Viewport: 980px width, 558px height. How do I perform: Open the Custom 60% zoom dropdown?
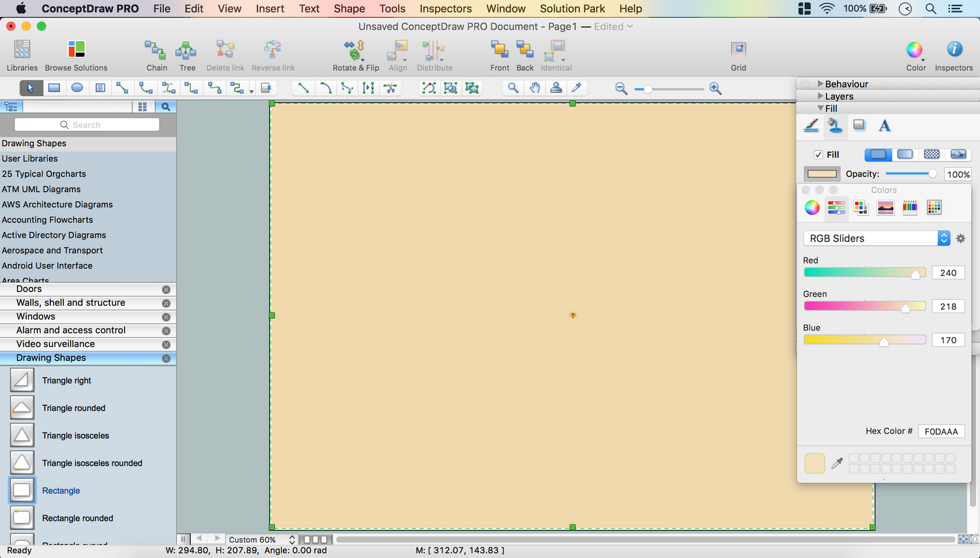261,540
